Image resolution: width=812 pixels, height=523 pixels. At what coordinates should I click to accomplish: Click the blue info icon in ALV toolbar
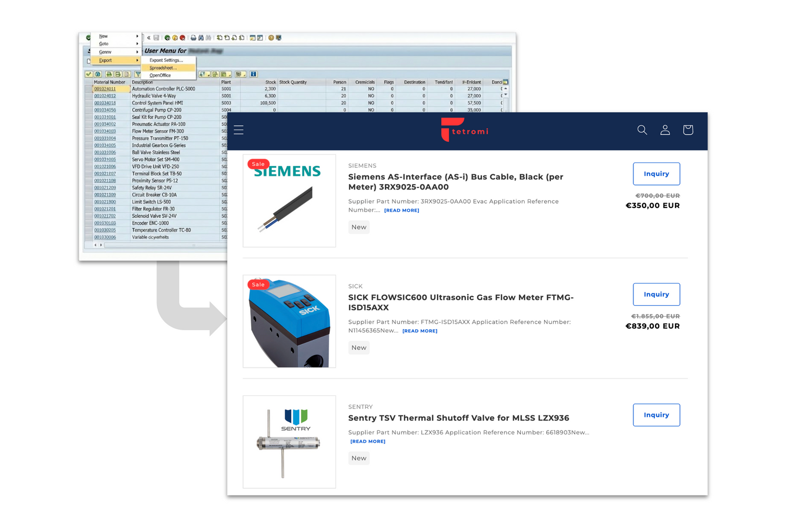253,74
